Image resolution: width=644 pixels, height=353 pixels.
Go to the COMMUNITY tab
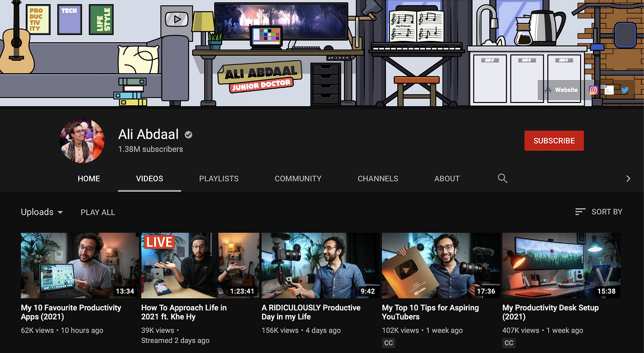click(x=298, y=178)
